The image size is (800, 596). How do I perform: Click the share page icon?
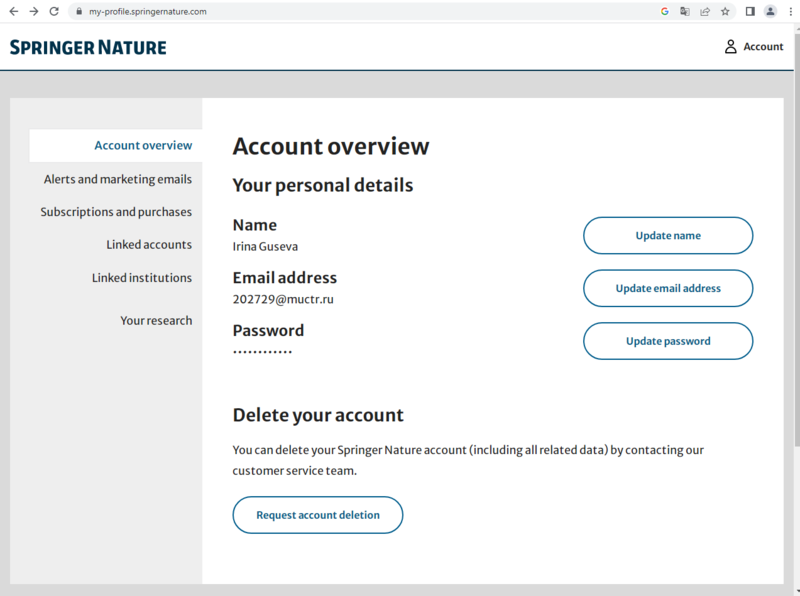coord(705,12)
